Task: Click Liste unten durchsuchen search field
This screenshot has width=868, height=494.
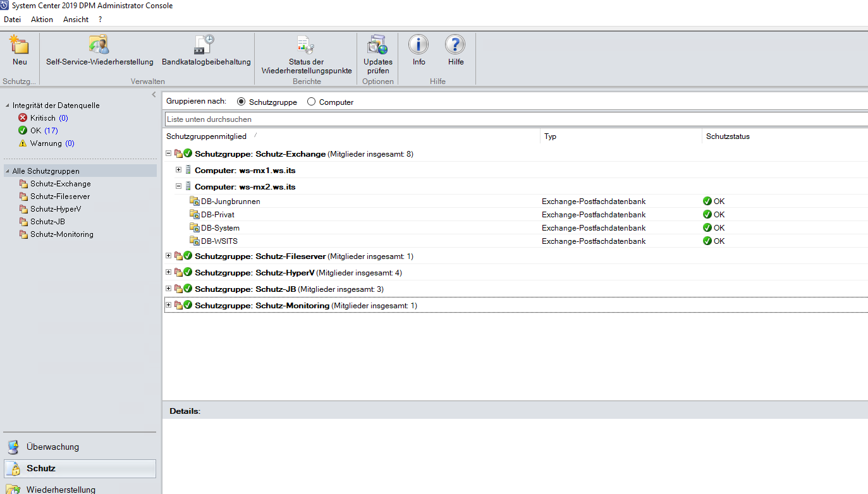Action: (516, 119)
